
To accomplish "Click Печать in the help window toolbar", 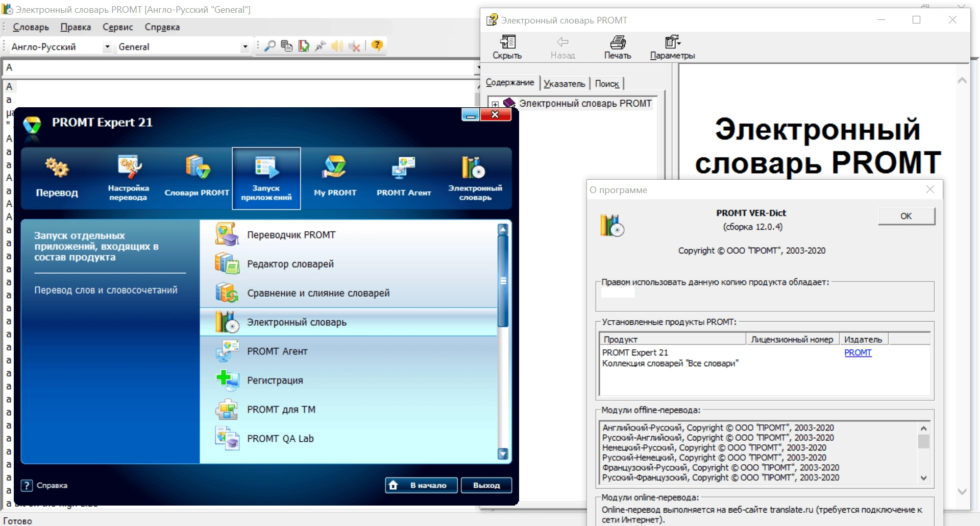I will coord(618,47).
